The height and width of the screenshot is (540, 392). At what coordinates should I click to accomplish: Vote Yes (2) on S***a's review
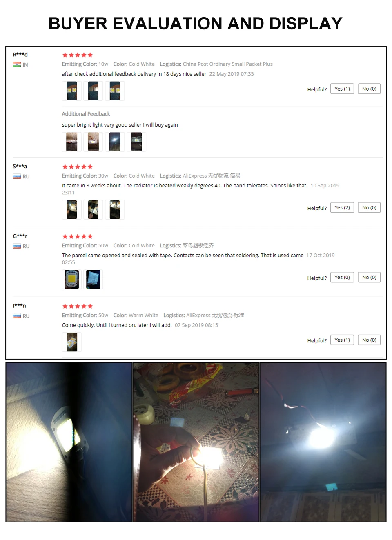click(342, 208)
